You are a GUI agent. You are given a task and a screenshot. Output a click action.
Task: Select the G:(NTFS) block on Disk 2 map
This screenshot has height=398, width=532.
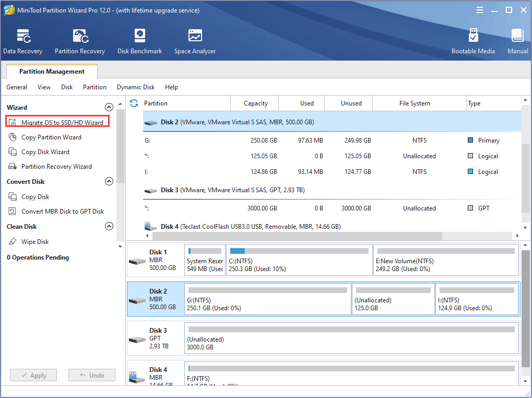[x=268, y=299]
